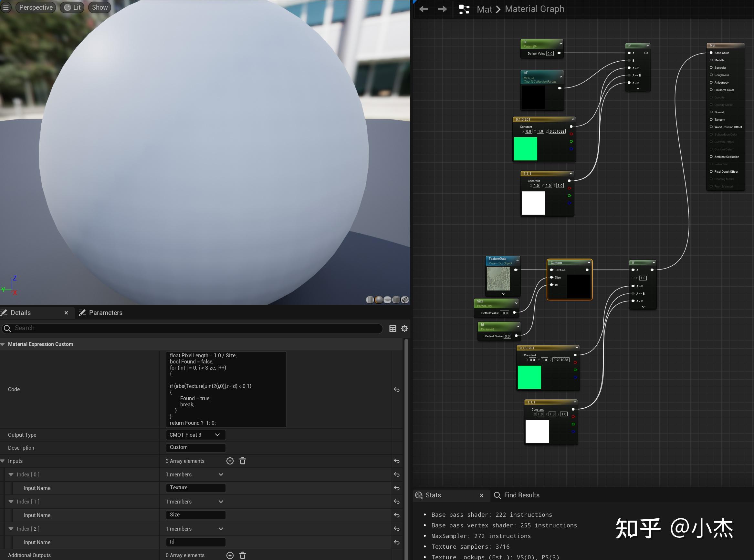Screen dimensions: 754x560
Task: Open the Details display filter icon
Action: click(x=393, y=328)
